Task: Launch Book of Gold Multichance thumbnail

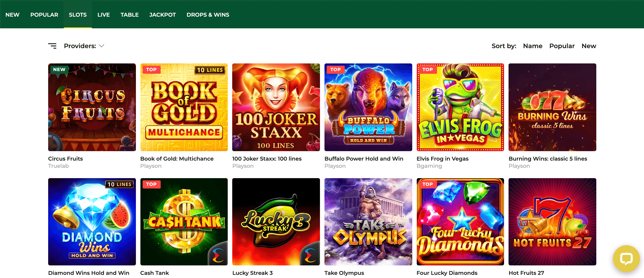Action: [x=184, y=107]
